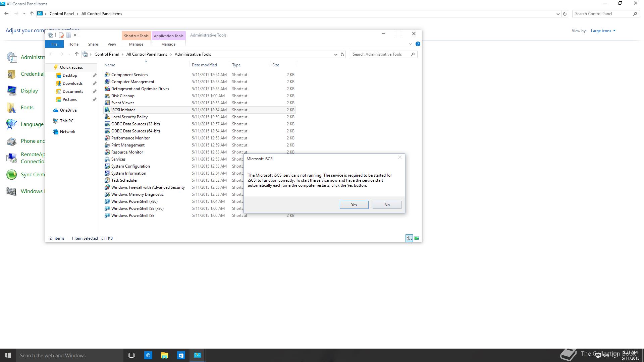
Task: Click the System Configuration icon
Action: [107, 166]
